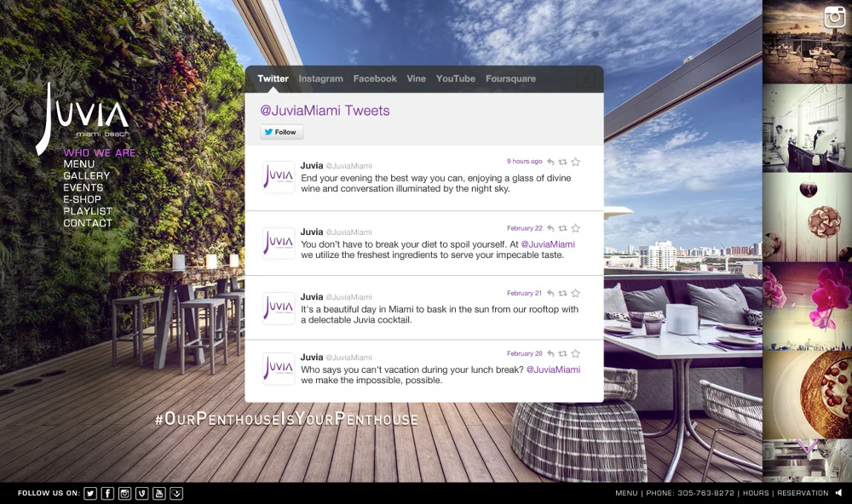Open the chefs in kitchen Instagram thumbnail
Screen dimensions: 852x504
[x=807, y=129]
